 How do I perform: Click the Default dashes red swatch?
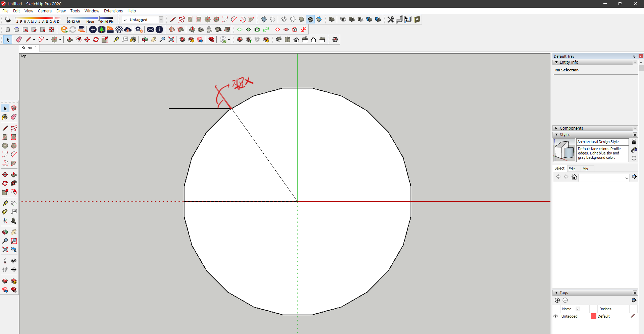coord(593,316)
